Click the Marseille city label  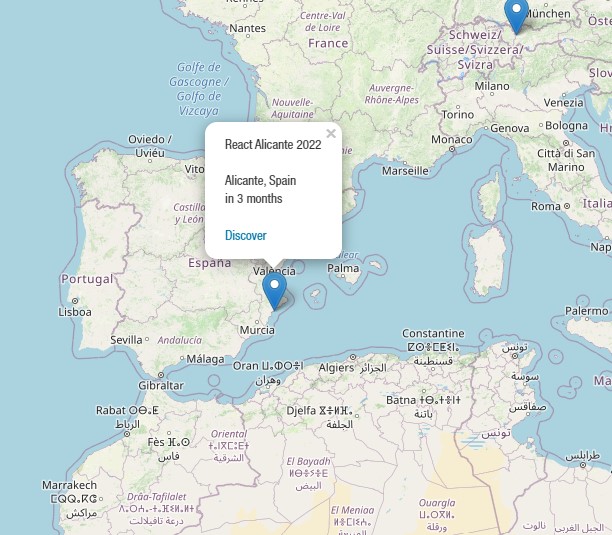pos(405,171)
